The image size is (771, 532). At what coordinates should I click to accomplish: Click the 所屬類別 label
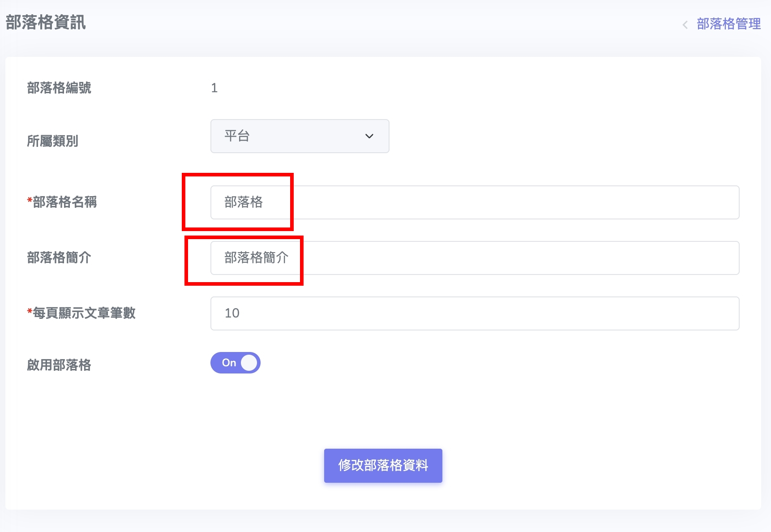tap(53, 141)
